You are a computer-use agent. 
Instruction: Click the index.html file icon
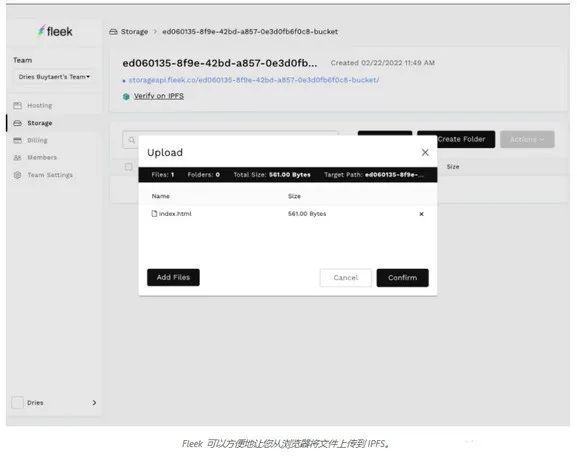[x=154, y=213]
